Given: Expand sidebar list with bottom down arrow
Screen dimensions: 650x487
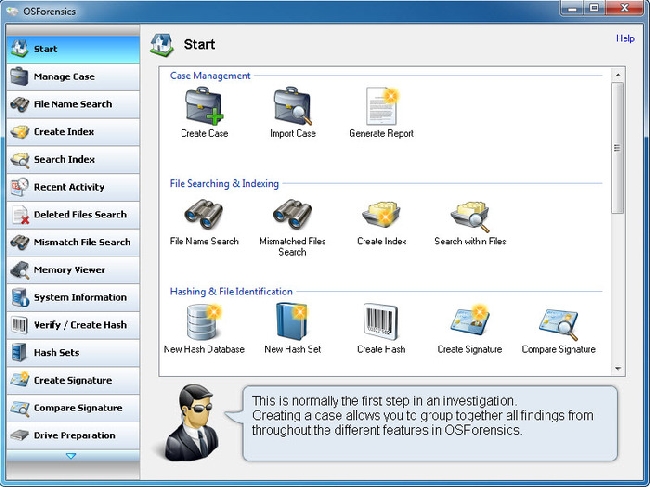Looking at the screenshot, I should [70, 456].
